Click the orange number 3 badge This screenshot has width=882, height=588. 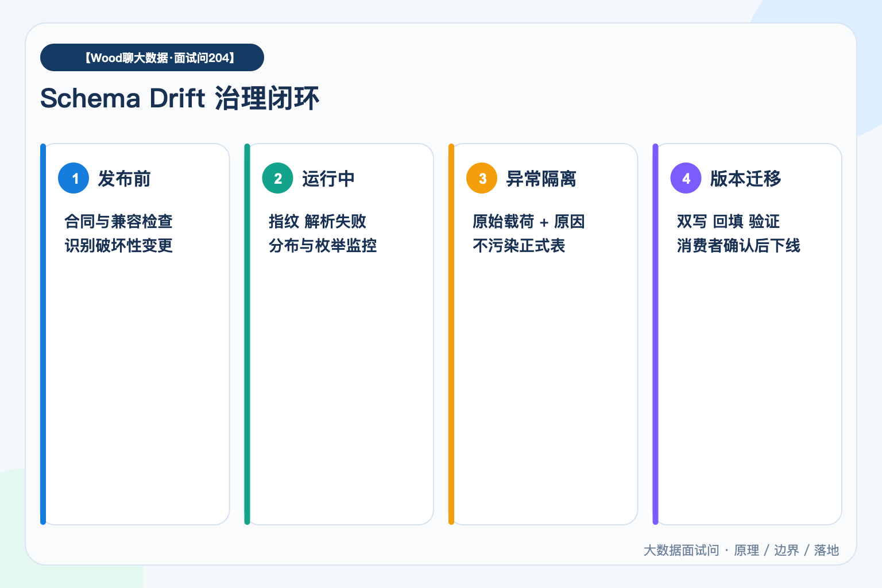point(482,178)
